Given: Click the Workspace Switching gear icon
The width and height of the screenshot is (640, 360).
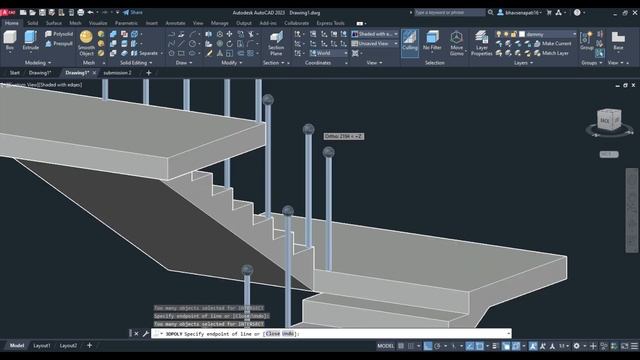Looking at the screenshot, I should [576, 346].
